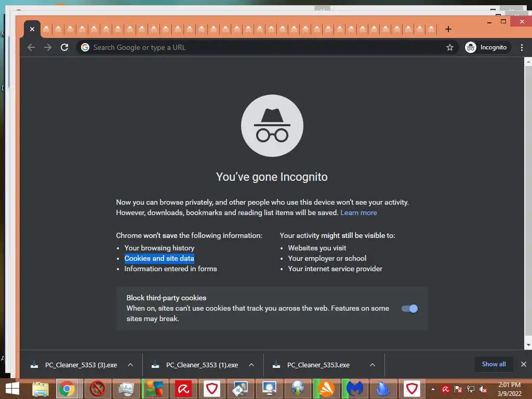
Task: Open the globe with green arrow taskbar icon
Action: (x=298, y=389)
